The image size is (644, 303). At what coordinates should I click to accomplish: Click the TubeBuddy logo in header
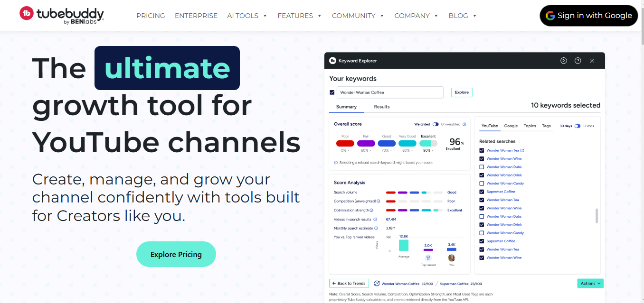point(62,15)
